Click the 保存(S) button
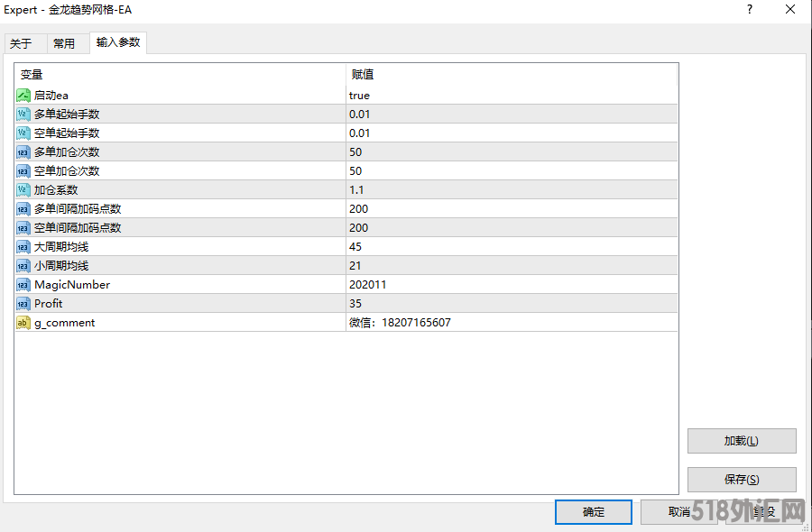Viewport: 812px width, 532px height. 741,480
